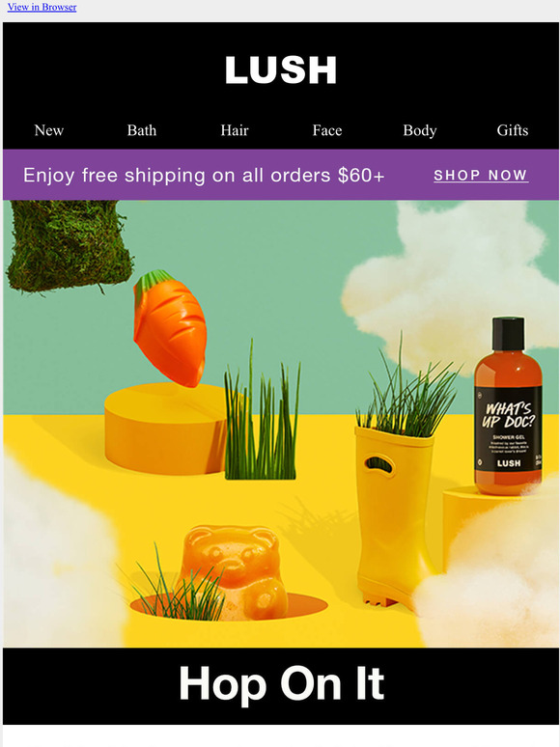Click the LUSH logo header
Viewport: 560px width, 747px height.
click(x=281, y=70)
